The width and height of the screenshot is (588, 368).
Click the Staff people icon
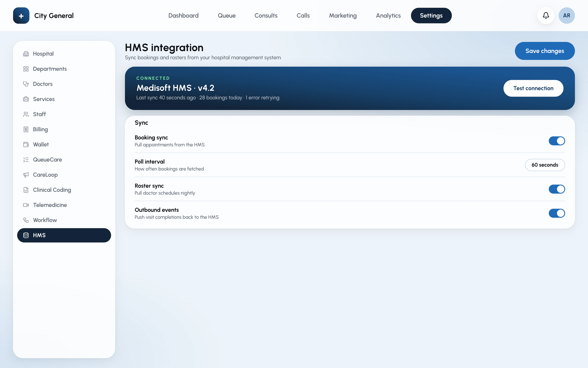(x=26, y=114)
